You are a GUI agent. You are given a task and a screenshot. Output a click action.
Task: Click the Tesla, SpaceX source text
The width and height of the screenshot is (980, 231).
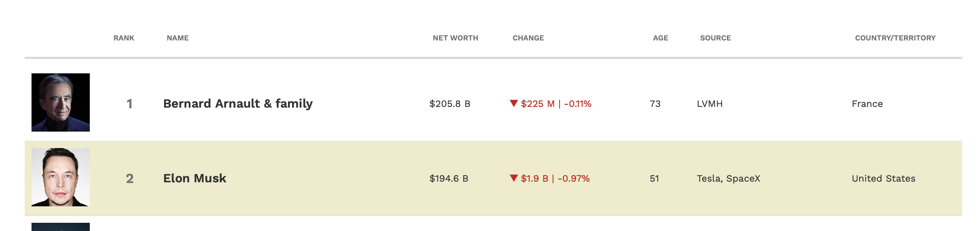[728, 178]
